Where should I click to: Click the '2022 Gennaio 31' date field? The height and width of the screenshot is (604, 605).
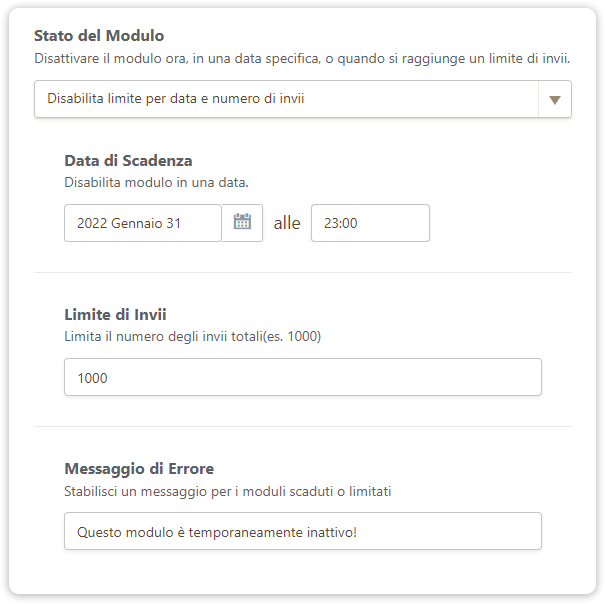143,223
